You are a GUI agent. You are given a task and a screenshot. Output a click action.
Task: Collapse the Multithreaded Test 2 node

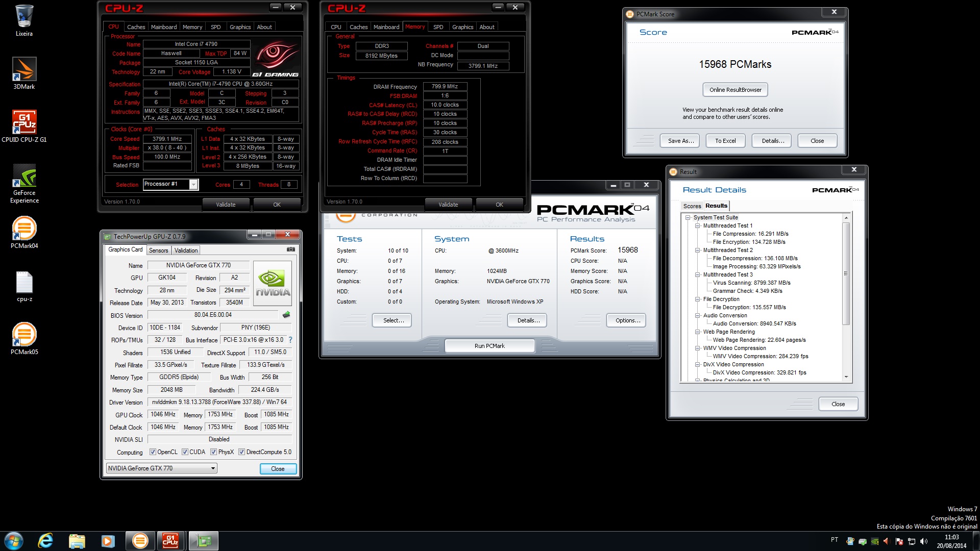(697, 251)
